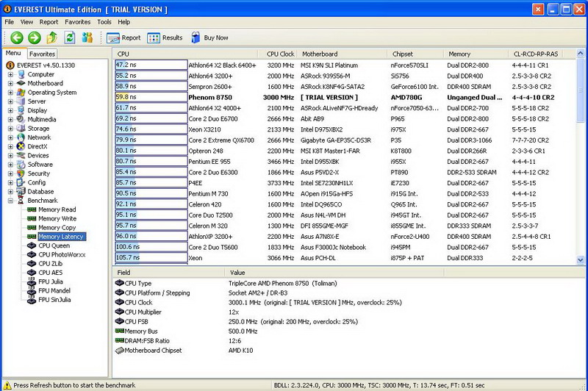Expand the Network tree node
Viewport: 588px width, 391px height.
pos(10,137)
